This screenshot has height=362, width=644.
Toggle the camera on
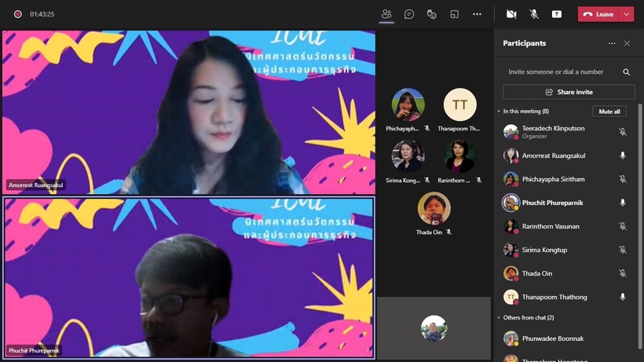[511, 14]
